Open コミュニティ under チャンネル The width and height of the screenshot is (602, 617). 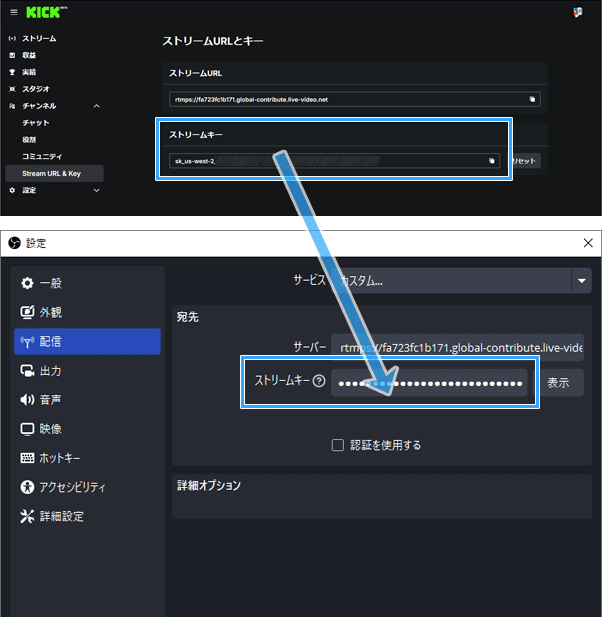(x=42, y=157)
